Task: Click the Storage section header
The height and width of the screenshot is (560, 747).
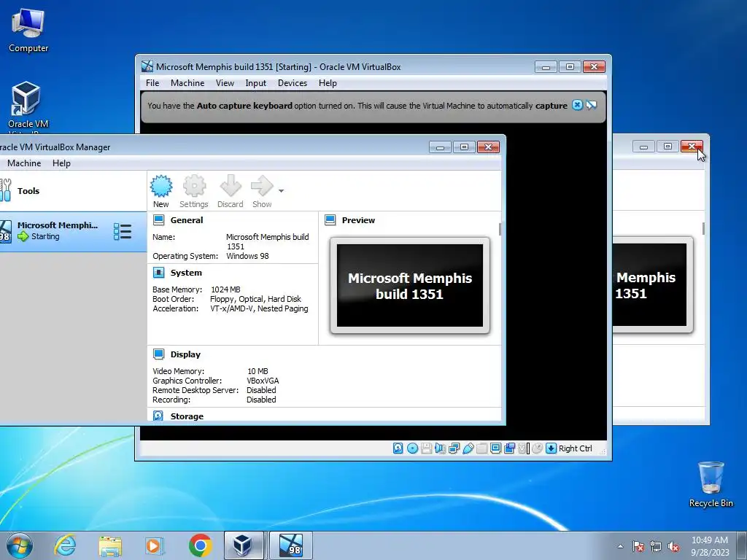Action: point(187,416)
